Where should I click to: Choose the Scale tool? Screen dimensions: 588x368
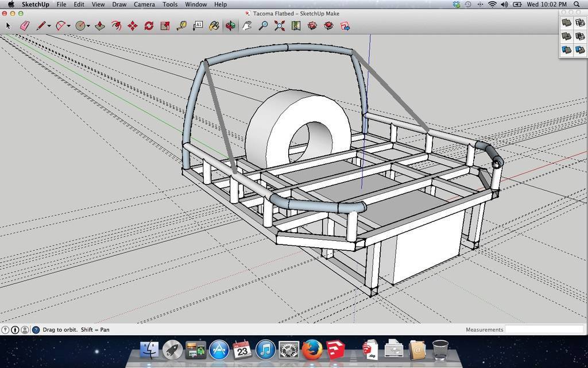tap(165, 26)
